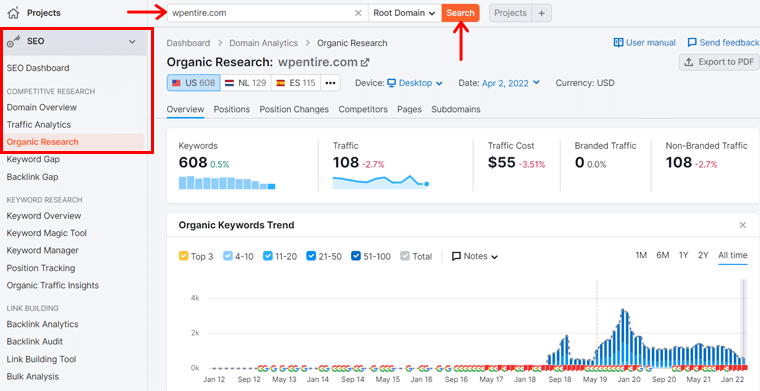
Task: Select the 2Y time range
Action: tap(703, 255)
